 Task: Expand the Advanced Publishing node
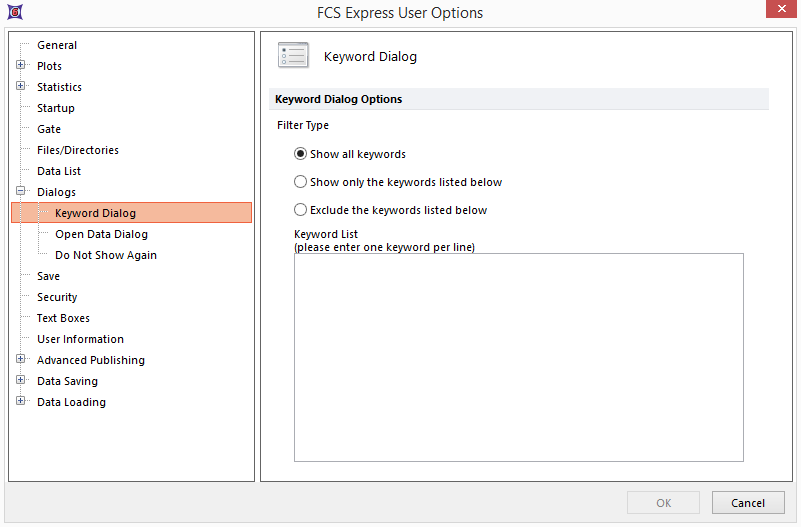(21, 360)
